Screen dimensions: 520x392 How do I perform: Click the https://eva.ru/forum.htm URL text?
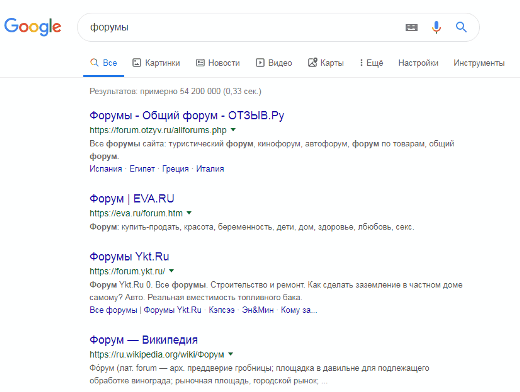pos(136,213)
